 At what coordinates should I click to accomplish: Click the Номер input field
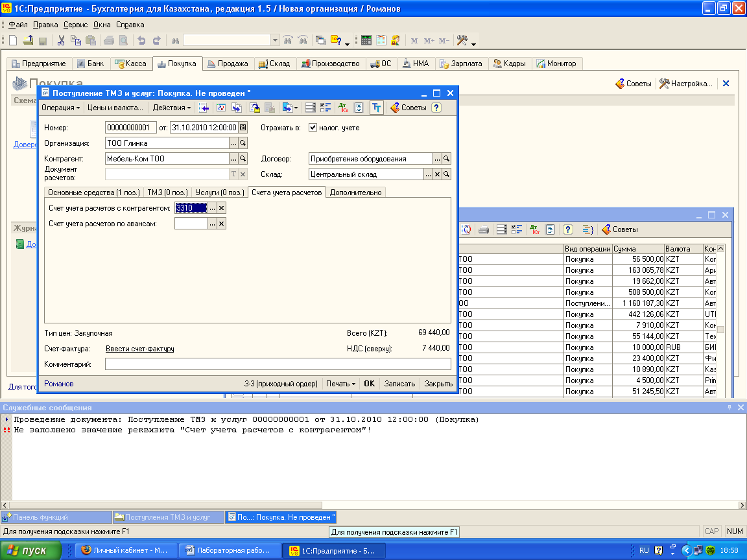pos(130,128)
